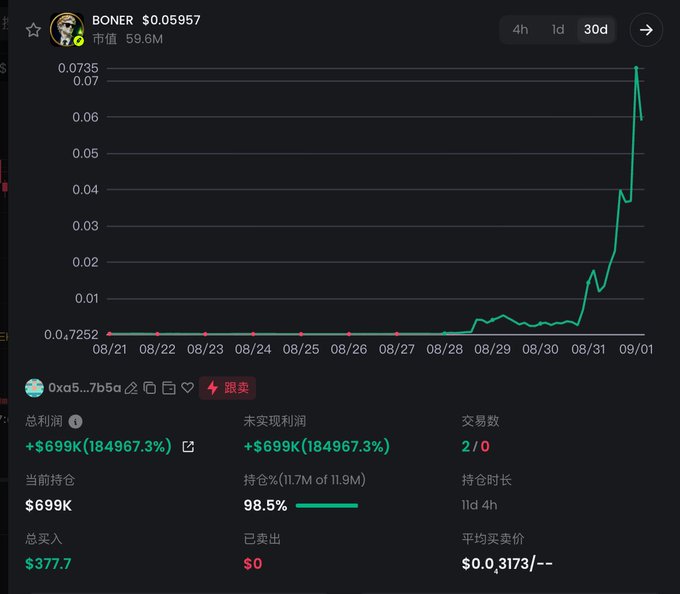Image resolution: width=680 pixels, height=594 pixels.
Task: Click the chart peak point at 0.0735
Action: 636,68
